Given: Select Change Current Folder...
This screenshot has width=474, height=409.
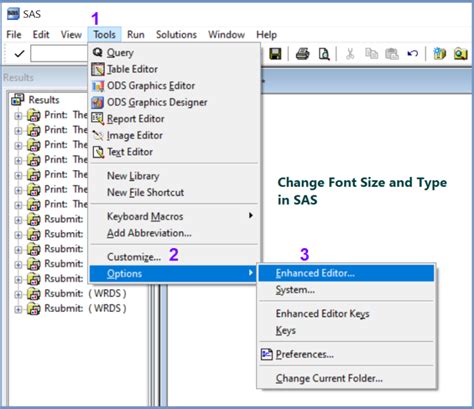Looking at the screenshot, I should (x=347, y=378).
